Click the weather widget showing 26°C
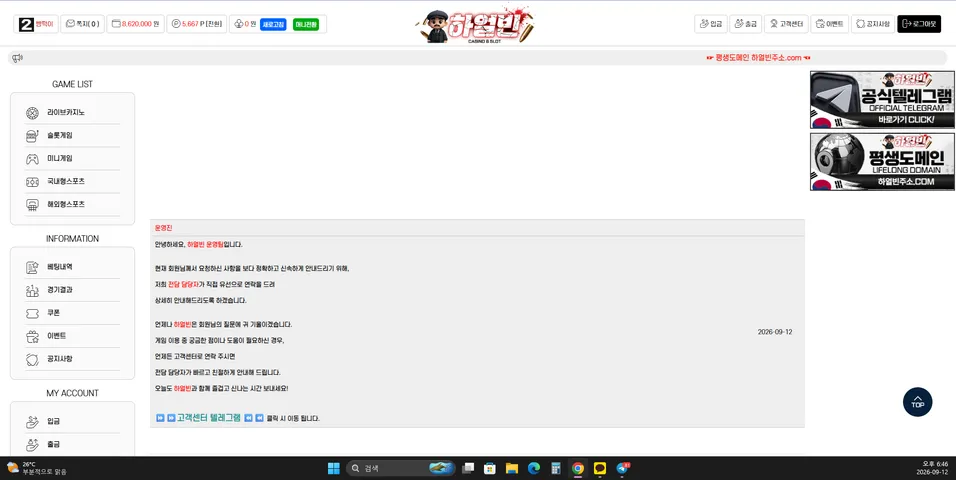Screen dimensions: 956x480 click(x=37, y=468)
